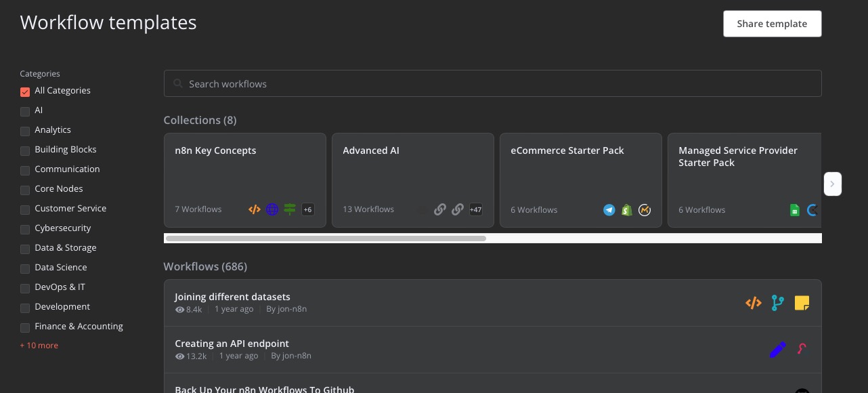Check the AI category checkbox
The height and width of the screenshot is (393, 868).
[25, 112]
